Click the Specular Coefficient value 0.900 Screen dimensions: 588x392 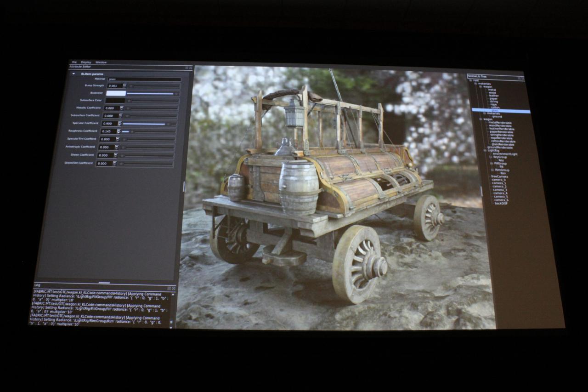(110, 124)
